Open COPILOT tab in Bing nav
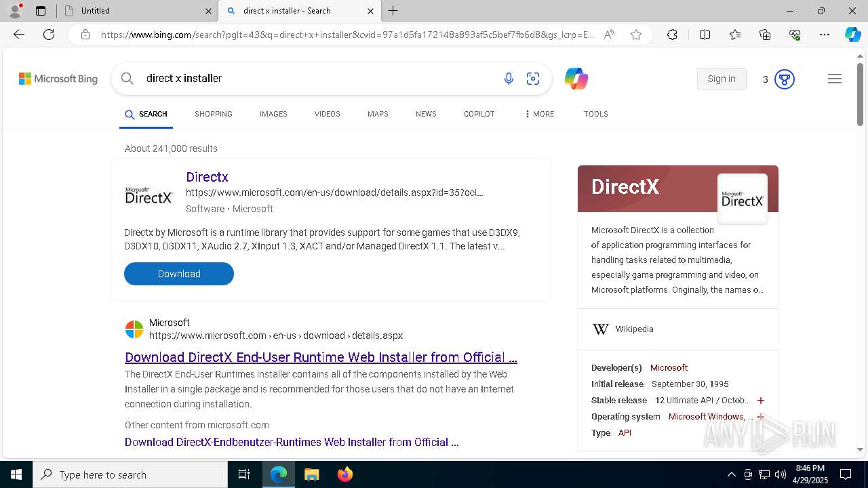This screenshot has width=868, height=488. (x=479, y=114)
